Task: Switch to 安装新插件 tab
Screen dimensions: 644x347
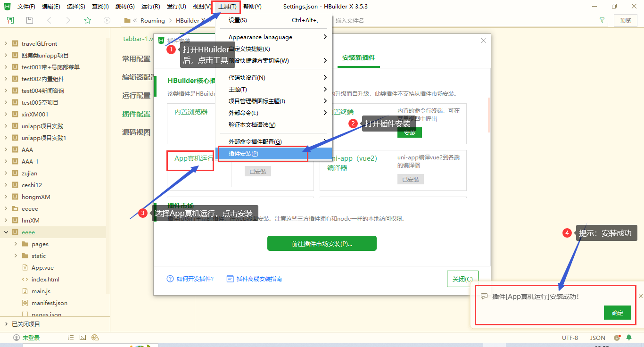Action: pos(359,58)
